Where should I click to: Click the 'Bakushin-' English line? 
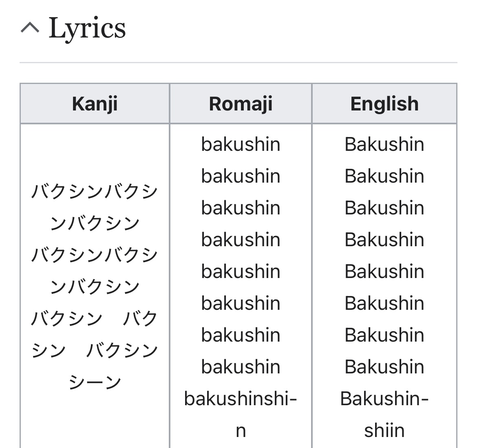point(384,399)
